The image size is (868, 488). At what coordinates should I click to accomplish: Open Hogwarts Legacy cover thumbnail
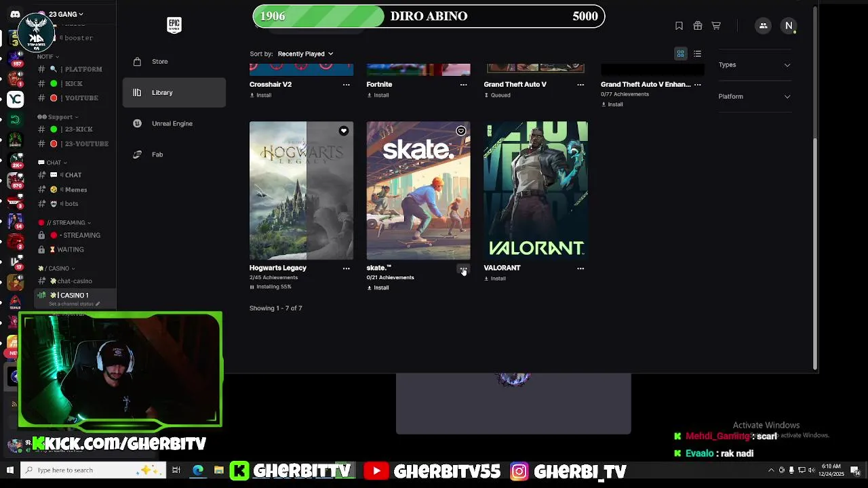(x=301, y=190)
